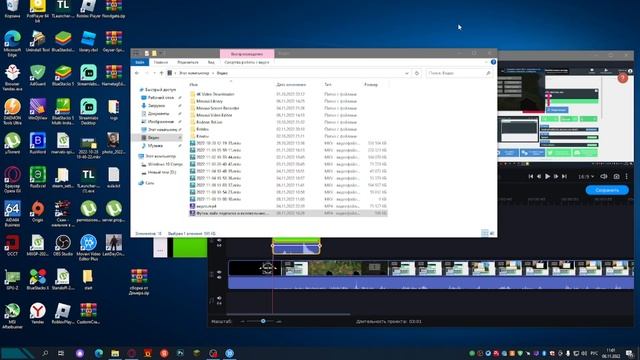Select the highlighted Футаж mp4 file
Screen dimensions: 640x360
point(288,213)
